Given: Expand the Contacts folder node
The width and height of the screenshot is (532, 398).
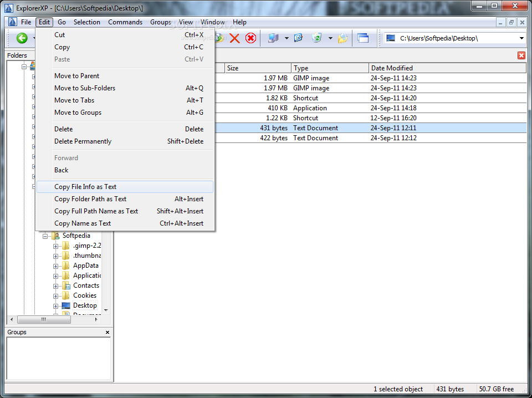Looking at the screenshot, I should click(x=55, y=286).
